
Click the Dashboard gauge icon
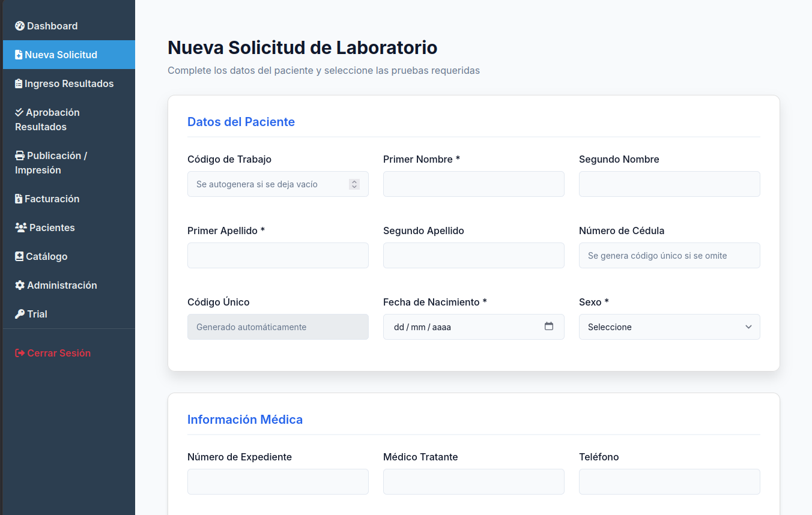click(x=20, y=26)
